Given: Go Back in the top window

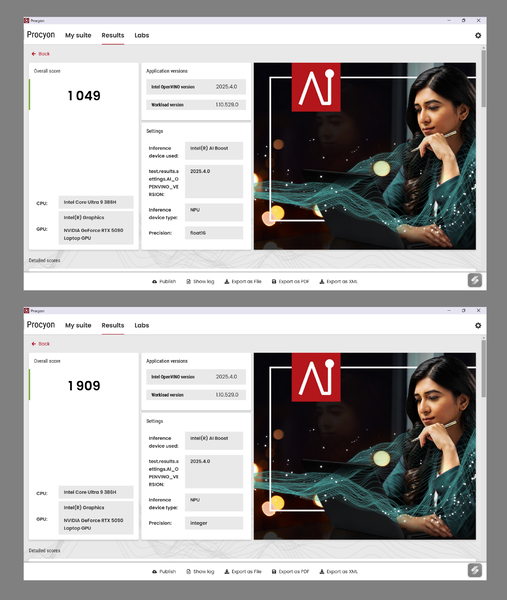Looking at the screenshot, I should click(41, 54).
